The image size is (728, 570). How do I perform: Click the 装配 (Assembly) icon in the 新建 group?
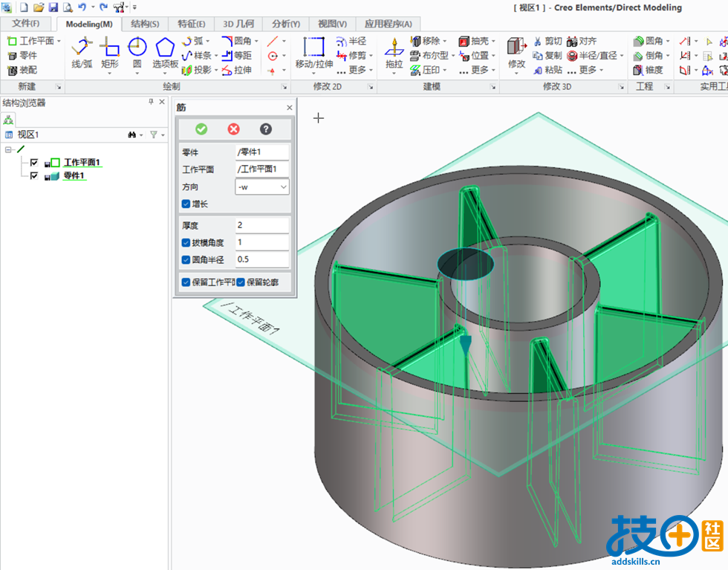(22, 70)
